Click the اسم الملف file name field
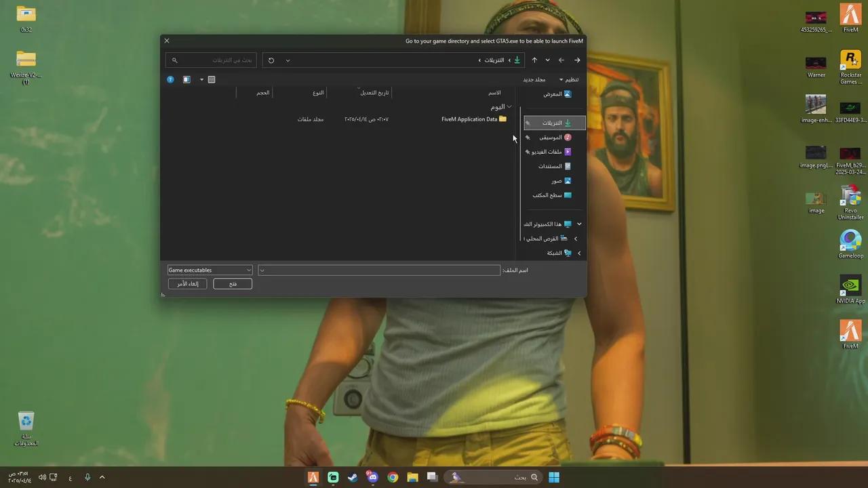This screenshot has height=488, width=868. [x=378, y=270]
